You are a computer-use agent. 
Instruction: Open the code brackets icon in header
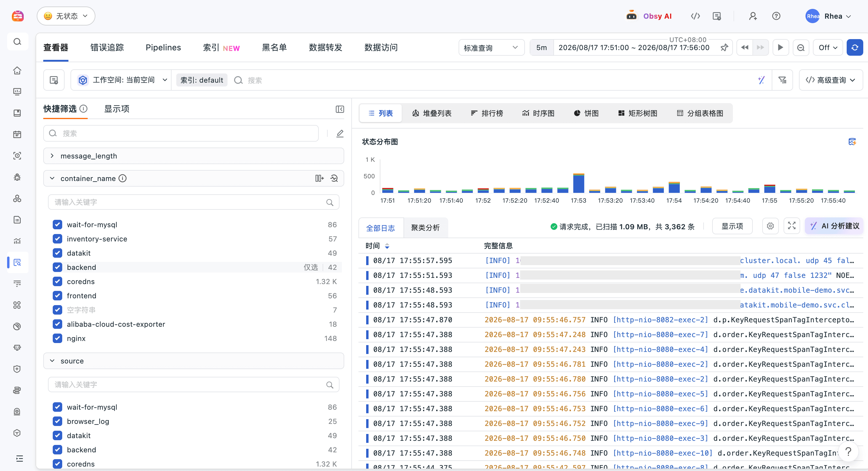coord(696,16)
